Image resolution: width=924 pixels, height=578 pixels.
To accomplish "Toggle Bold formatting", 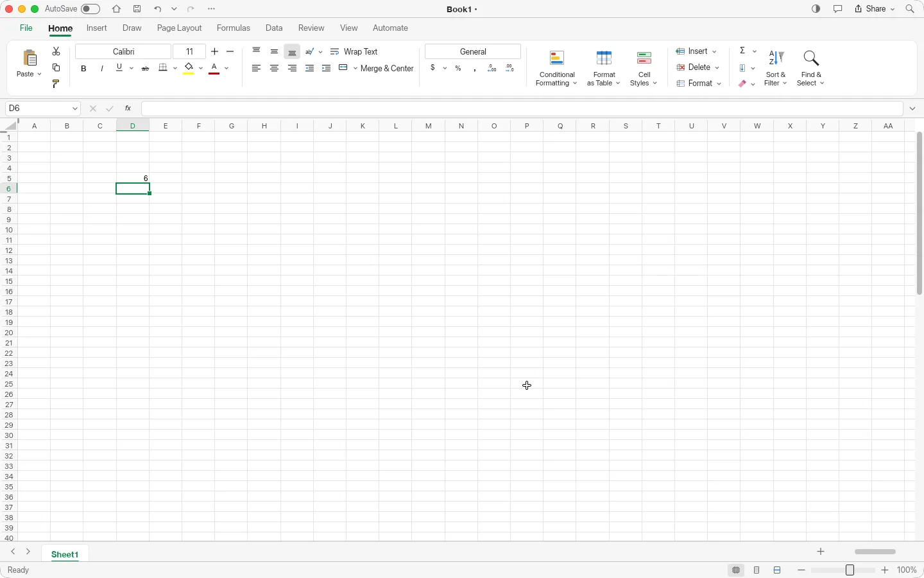I will point(83,68).
